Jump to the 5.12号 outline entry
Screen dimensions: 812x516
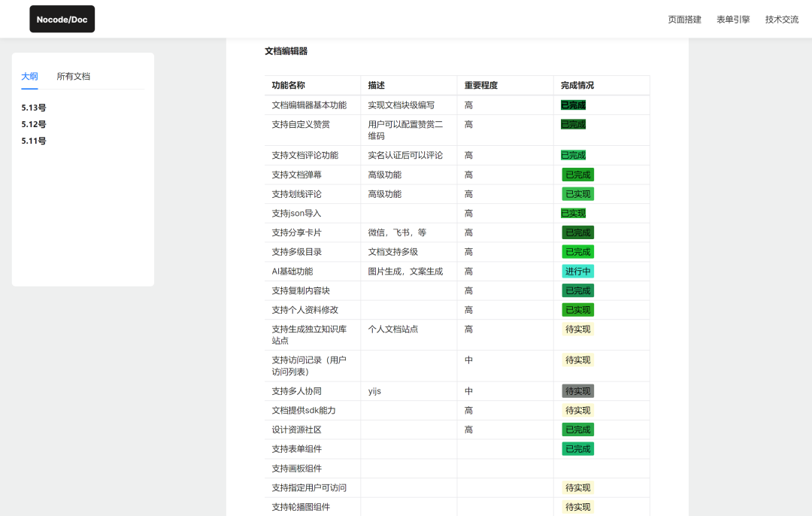tap(34, 124)
